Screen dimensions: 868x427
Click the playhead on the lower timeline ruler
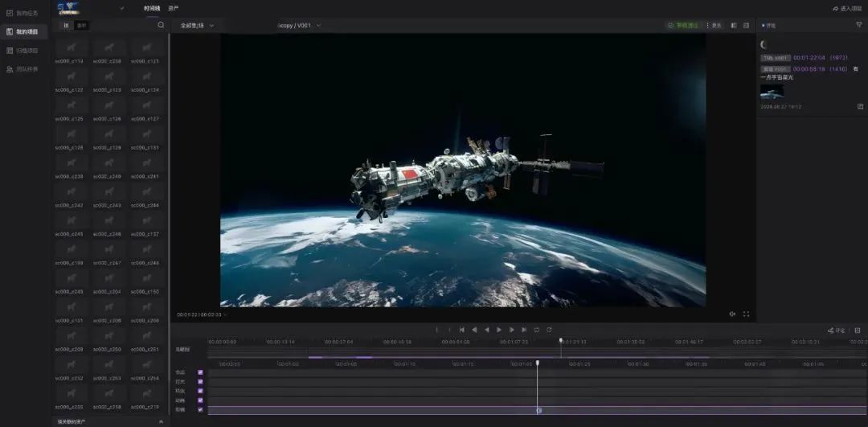click(538, 363)
